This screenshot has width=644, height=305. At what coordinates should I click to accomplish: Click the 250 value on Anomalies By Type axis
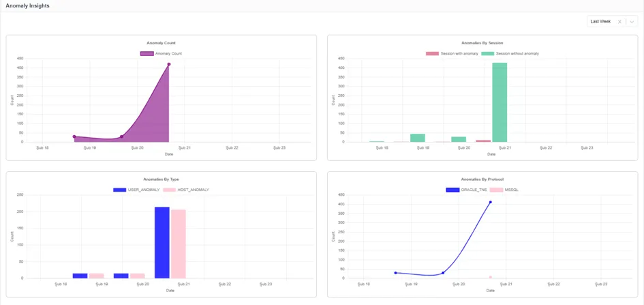pyautogui.click(x=20, y=195)
